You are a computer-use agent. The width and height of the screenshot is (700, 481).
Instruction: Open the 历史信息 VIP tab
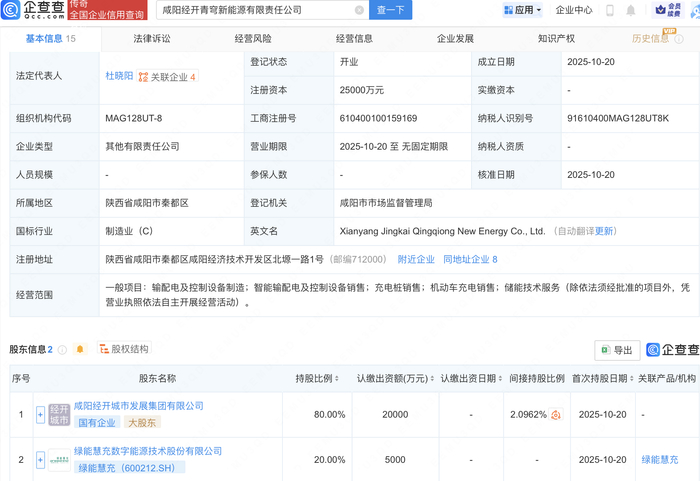point(650,39)
